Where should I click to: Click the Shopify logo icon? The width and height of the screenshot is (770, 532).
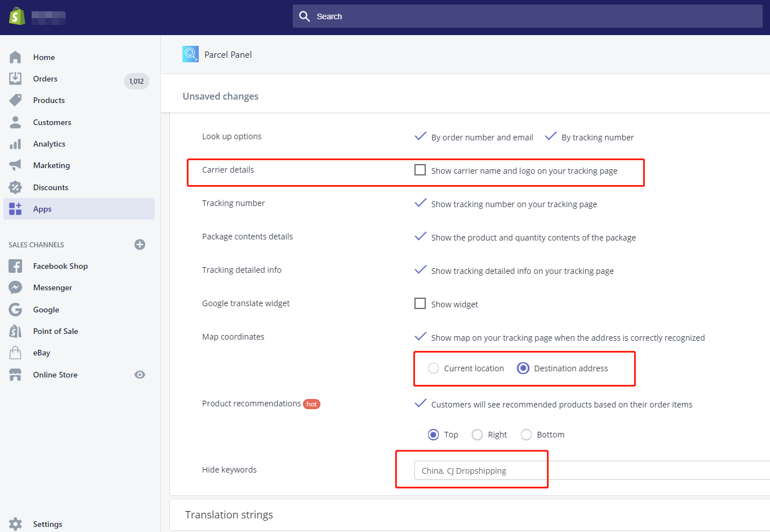coord(17,16)
